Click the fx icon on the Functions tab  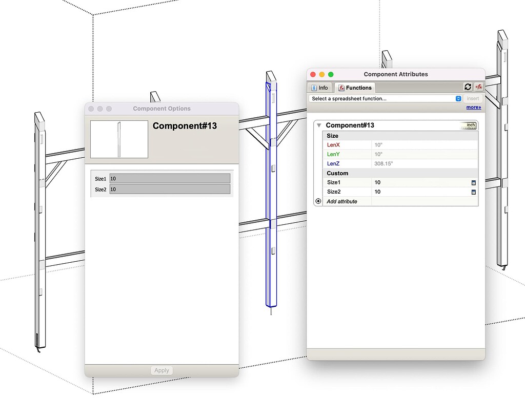[341, 88]
